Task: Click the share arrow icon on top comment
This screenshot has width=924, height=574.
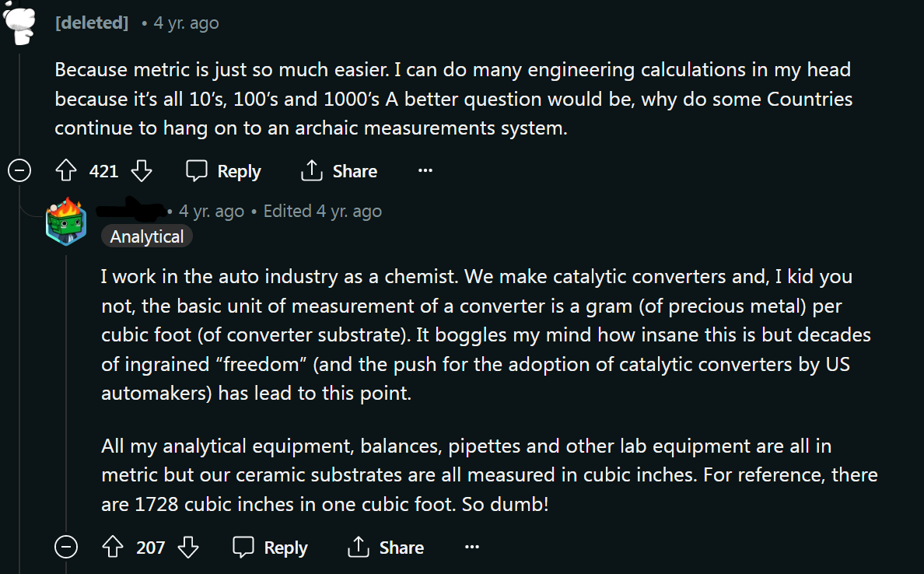Action: pyautogui.click(x=312, y=170)
